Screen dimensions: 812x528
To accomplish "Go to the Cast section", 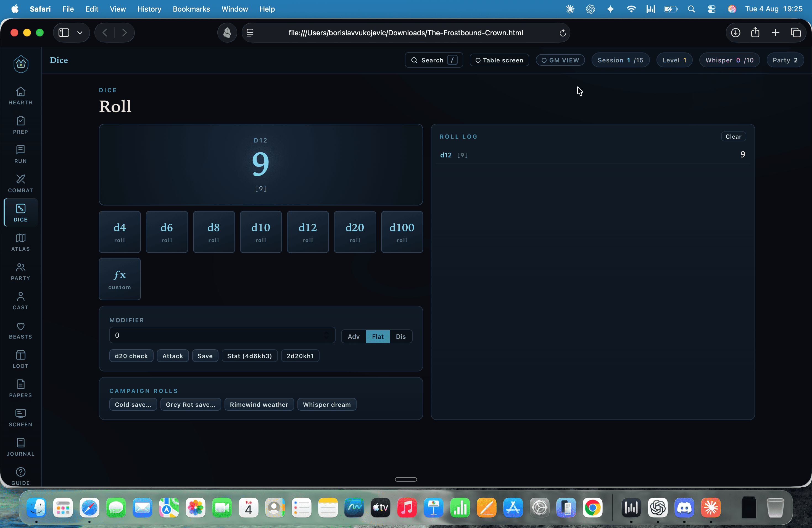I will coord(20,300).
